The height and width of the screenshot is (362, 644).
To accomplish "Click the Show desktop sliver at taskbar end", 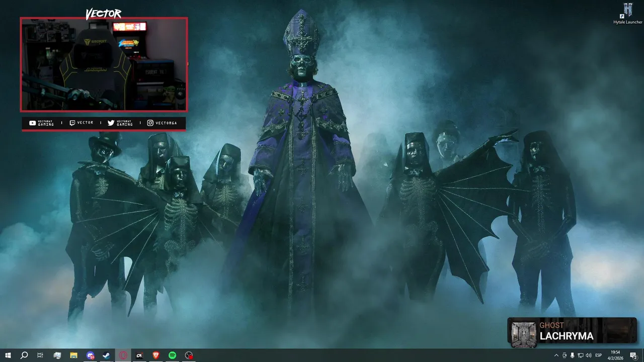I will [642, 355].
